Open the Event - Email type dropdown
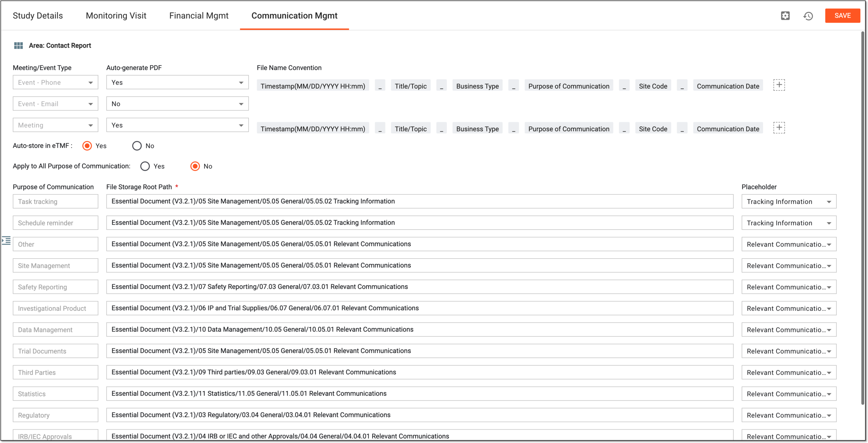 pyautogui.click(x=56, y=104)
